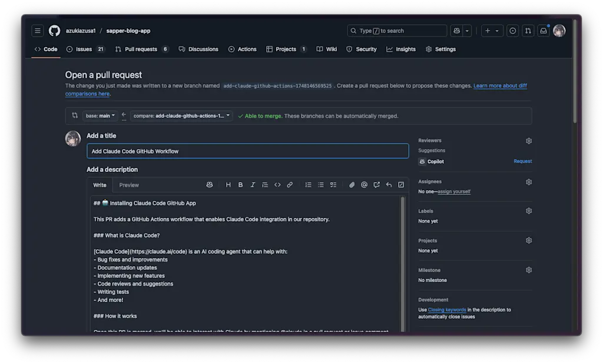Insert an unordered bullet list icon

[x=321, y=185]
